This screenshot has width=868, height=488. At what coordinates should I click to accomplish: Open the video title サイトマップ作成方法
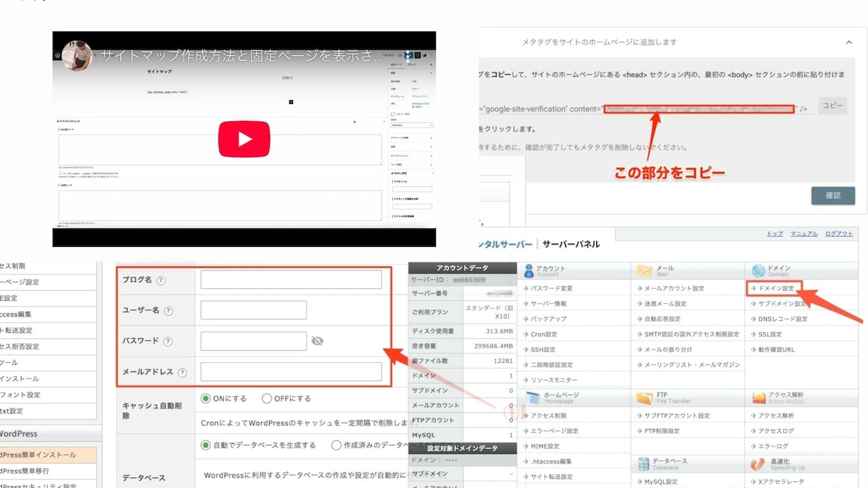click(242, 55)
